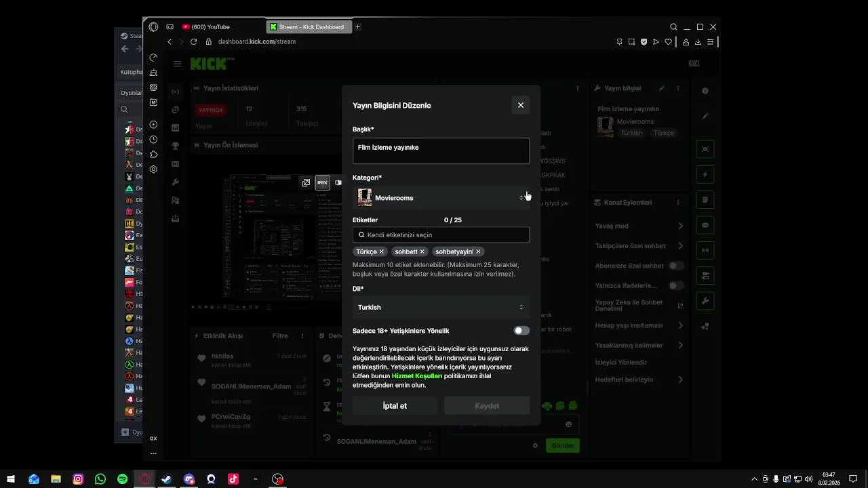868x488 pixels.
Task: Open the Kick hamburger menu
Action: [177, 64]
